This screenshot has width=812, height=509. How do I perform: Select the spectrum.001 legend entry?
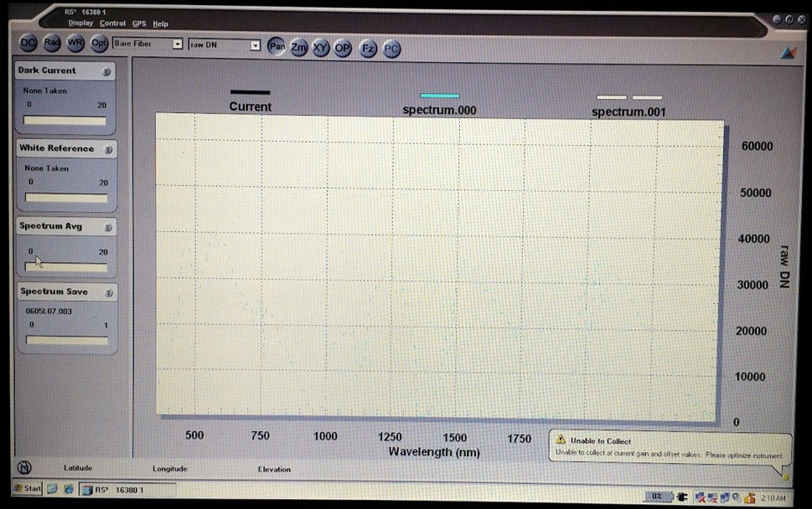coord(628,106)
